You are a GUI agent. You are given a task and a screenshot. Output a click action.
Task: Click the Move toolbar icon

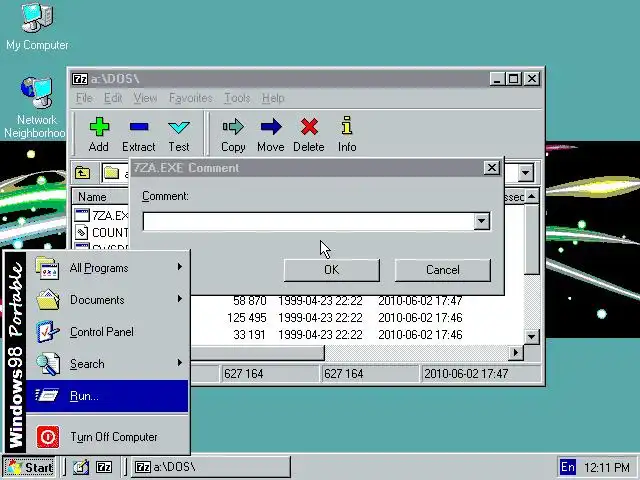tap(271, 134)
